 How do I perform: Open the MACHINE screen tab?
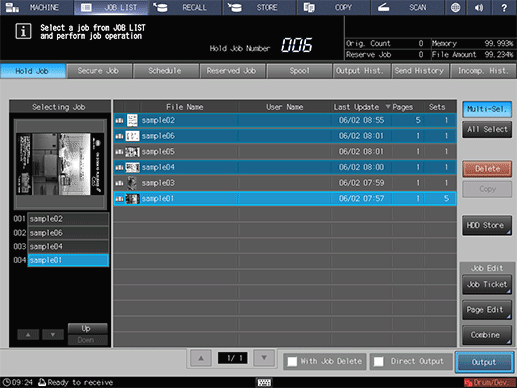(x=37, y=7)
